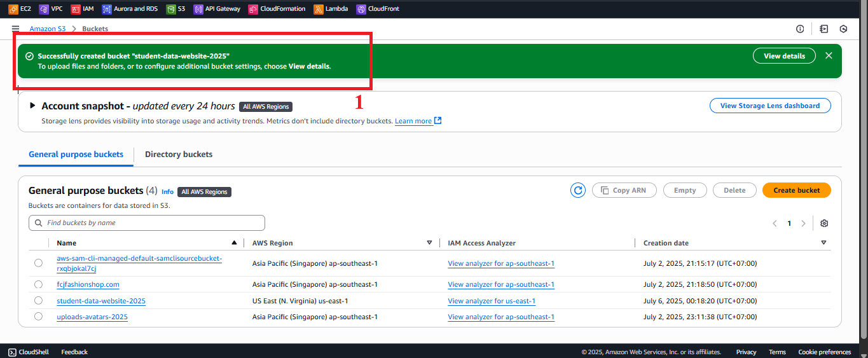Open Learn more link about Storage Lens
Viewport: 868px width, 358px height.
coord(418,121)
